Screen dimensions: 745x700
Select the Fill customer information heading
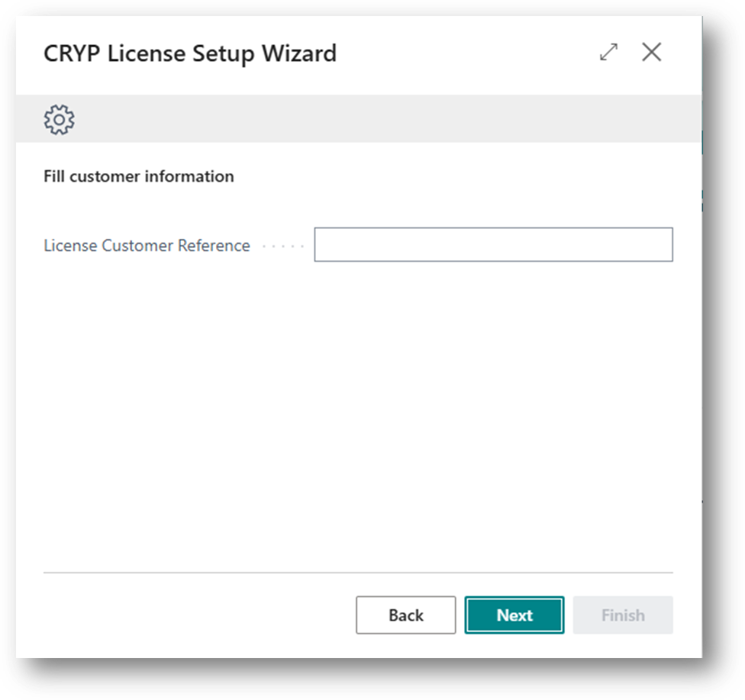click(139, 176)
